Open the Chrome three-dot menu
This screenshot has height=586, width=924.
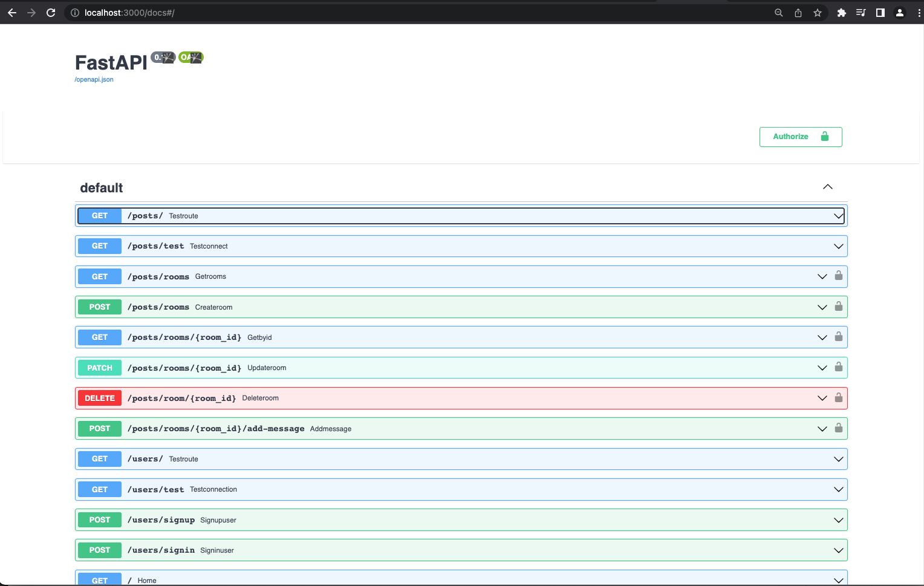tap(919, 12)
